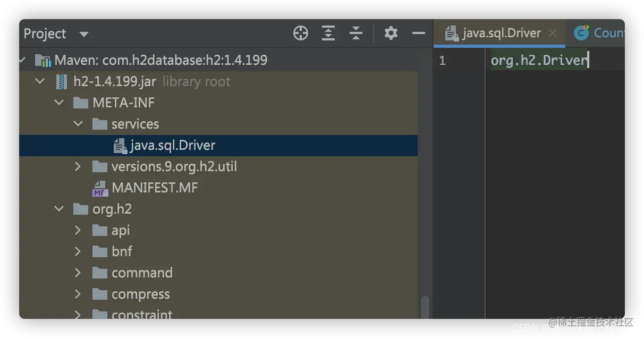
Task: Click the jar archive icon of h2-1.4.199.jar
Action: [x=62, y=82]
